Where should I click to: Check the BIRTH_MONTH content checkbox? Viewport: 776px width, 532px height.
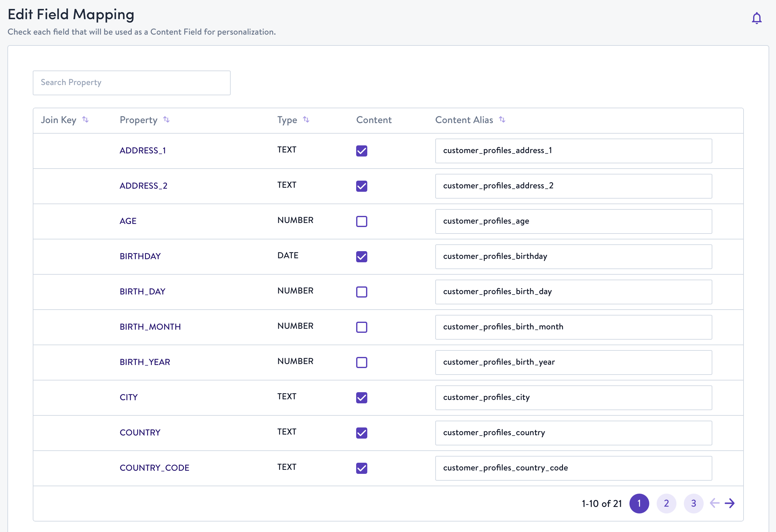(361, 327)
